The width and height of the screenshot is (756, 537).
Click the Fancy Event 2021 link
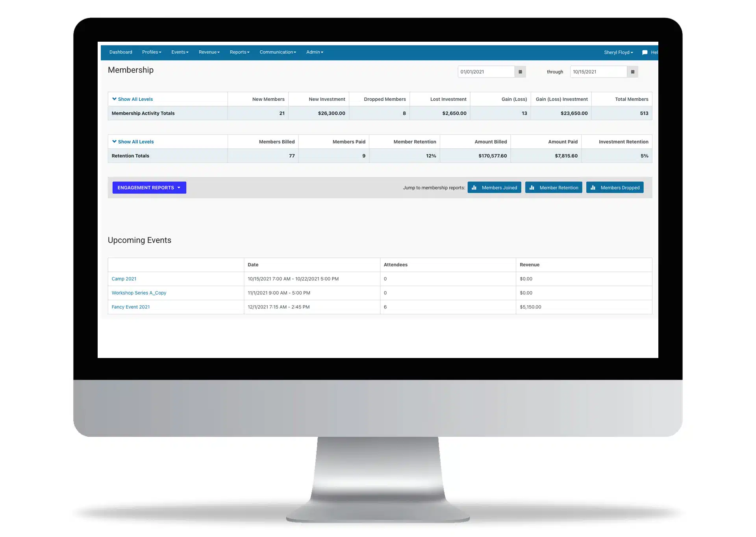[131, 306]
